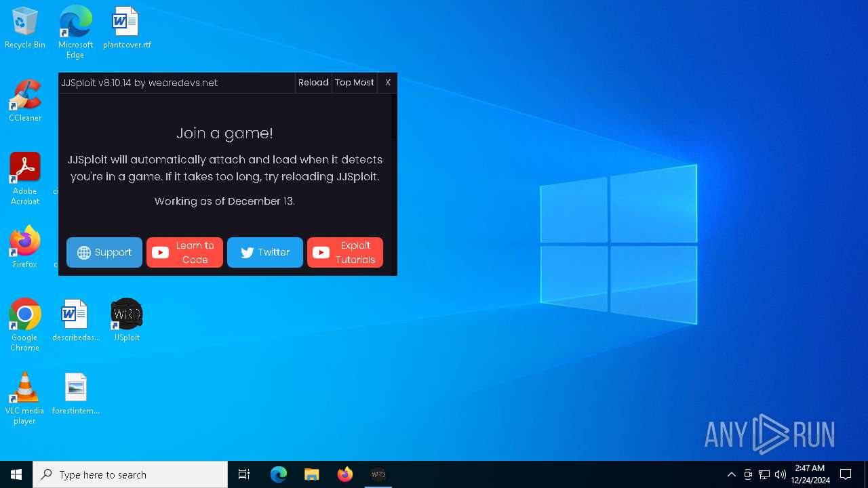Select the Firefox desktop shortcut
This screenshot has width=868, height=488.
(x=25, y=247)
